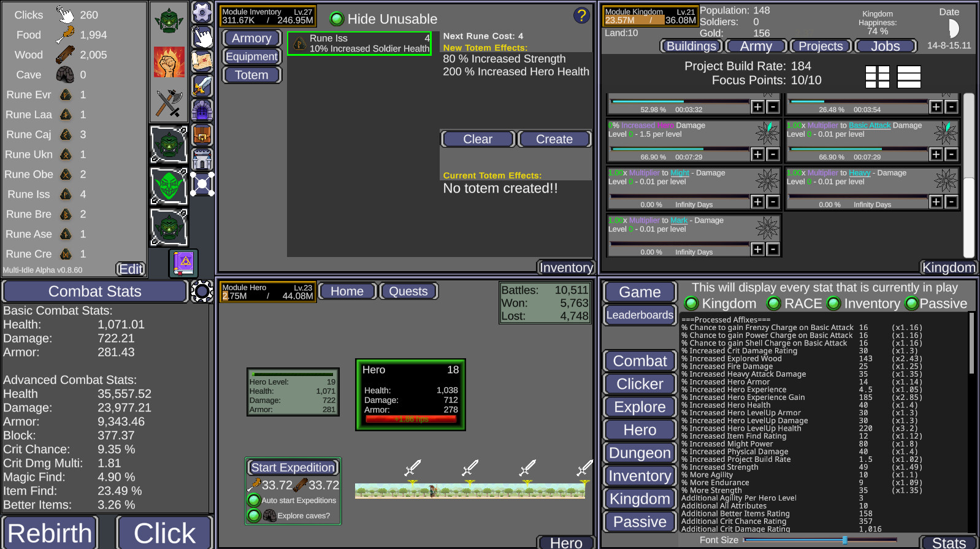Switch projects to two-column grid view icon

[x=877, y=77]
